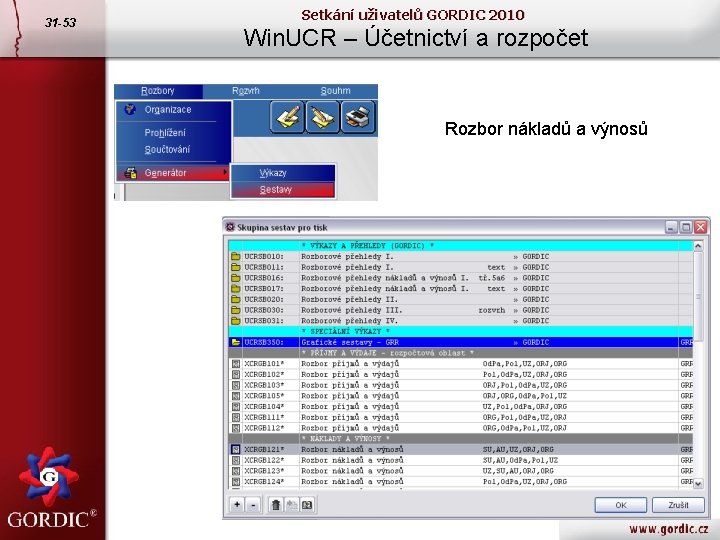Click the 'SU,AU,UZ,ORJ,ORG' cell

518,449
